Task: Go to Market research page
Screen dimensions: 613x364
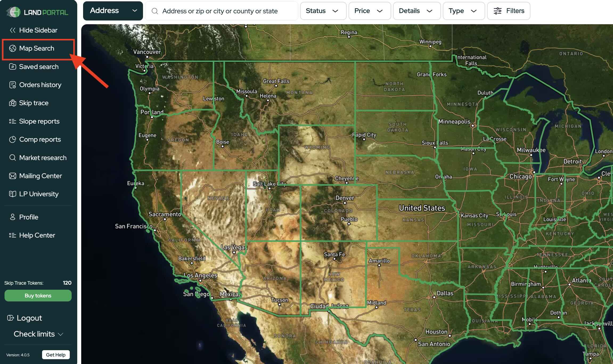Action: (x=43, y=158)
